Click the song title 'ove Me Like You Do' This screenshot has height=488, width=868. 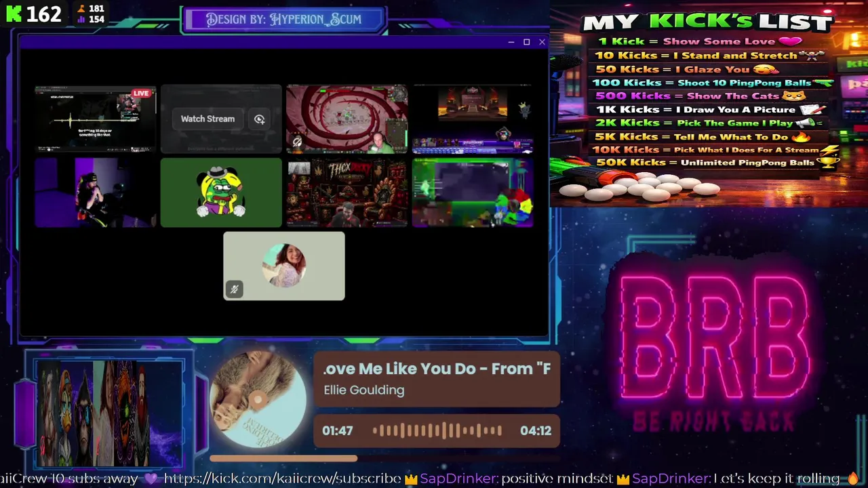click(x=437, y=369)
